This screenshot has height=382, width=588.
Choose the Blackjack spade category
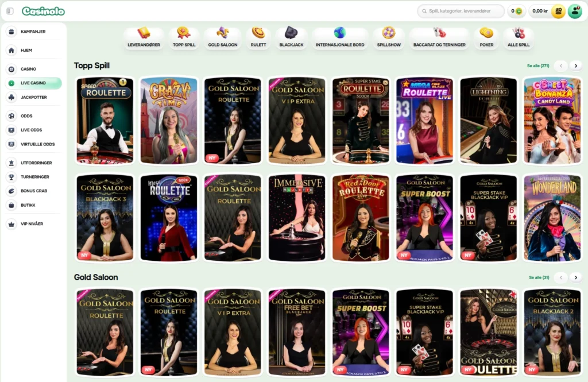coord(291,37)
